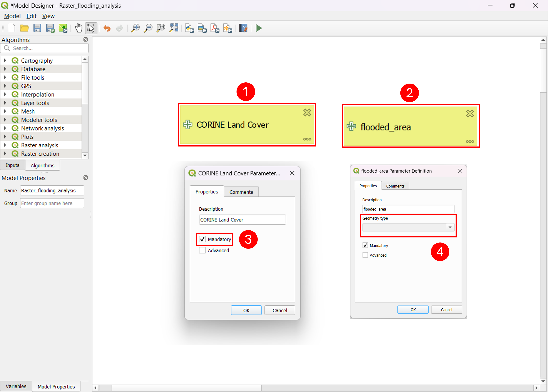The image size is (555, 392).
Task: Enable Advanced in CORINE Land Cover dialog
Action: 202,250
